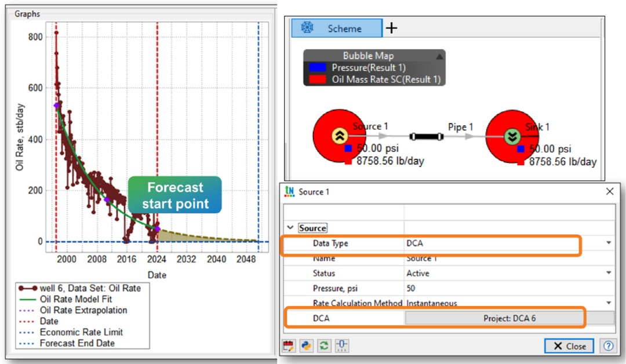Click the green refresh arrows icon

coord(325,346)
